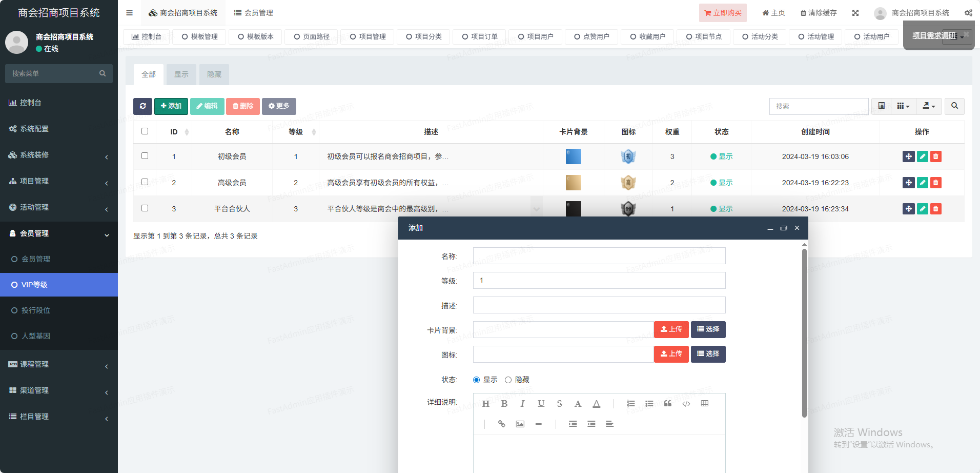Click the drag-move icon for 平台合伙人 row
980x473 pixels.
[908, 209]
